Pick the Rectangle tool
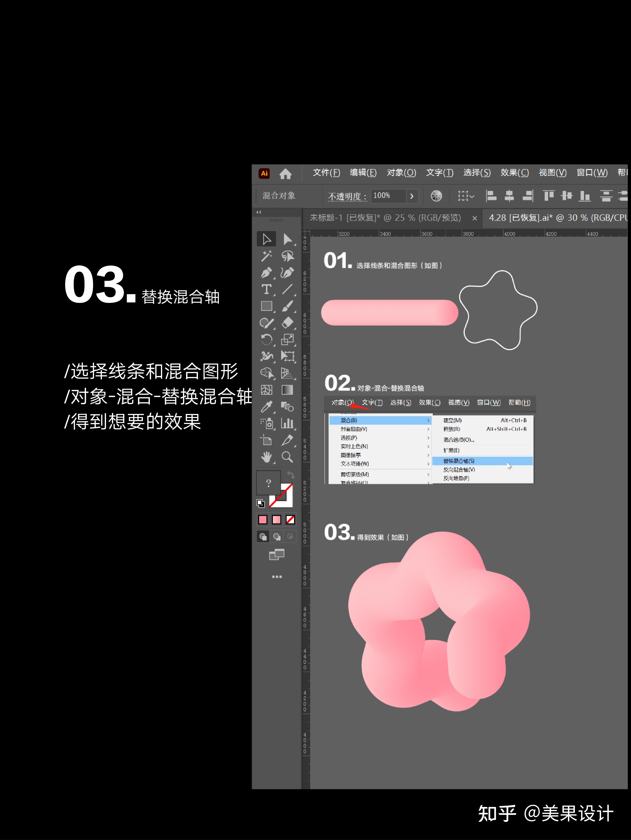This screenshot has width=631, height=840. [x=267, y=306]
